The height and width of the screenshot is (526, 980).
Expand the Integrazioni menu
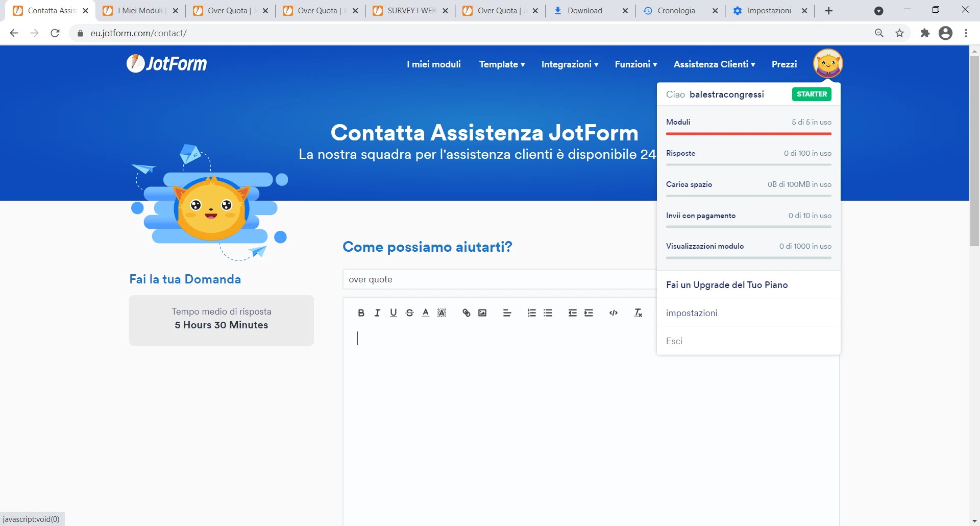(x=570, y=64)
